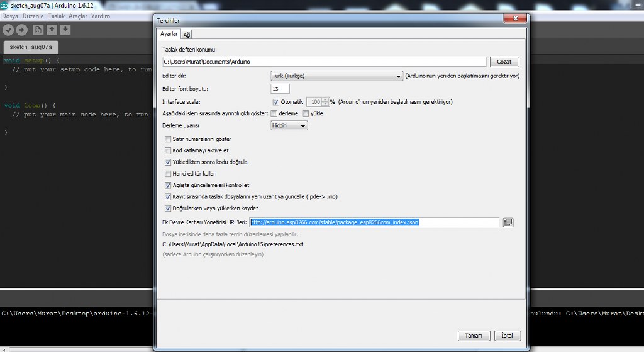The height and width of the screenshot is (352, 644).
Task: Open the Taslak menu
Action: 56,16
